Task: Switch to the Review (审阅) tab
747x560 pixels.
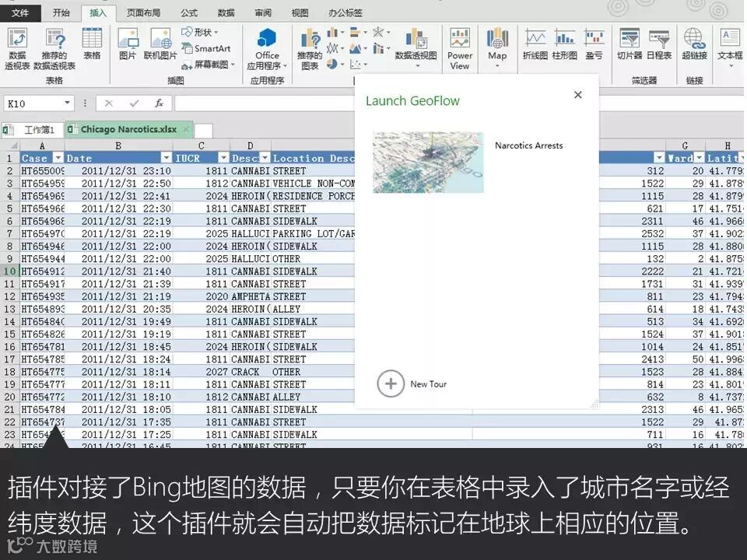Action: pyautogui.click(x=263, y=13)
